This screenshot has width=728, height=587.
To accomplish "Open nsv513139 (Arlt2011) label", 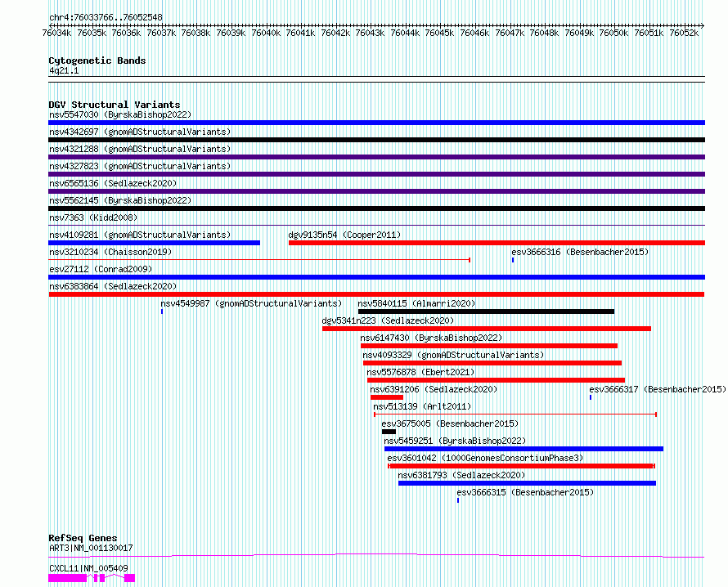I will (423, 406).
